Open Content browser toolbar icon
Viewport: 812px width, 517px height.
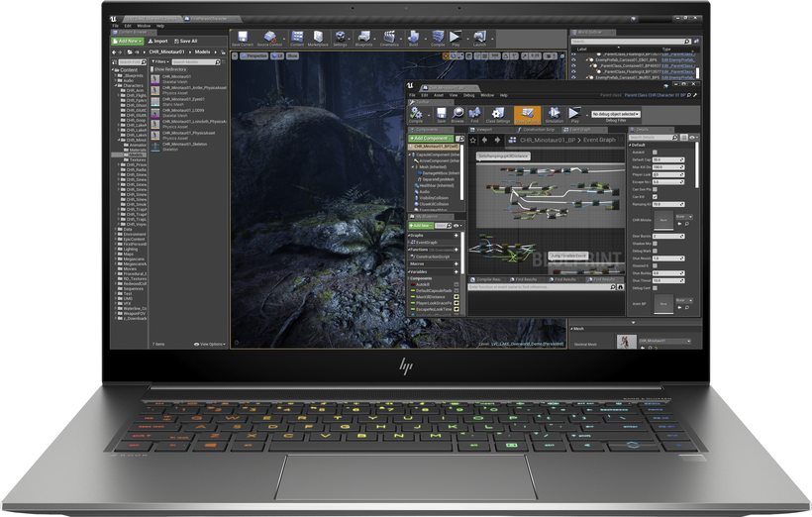297,38
